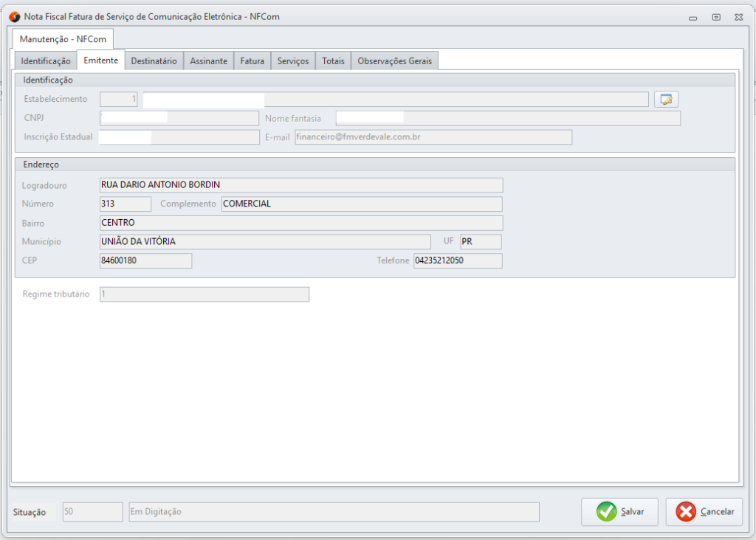Click the Estabelecimento lookup icon button
The height and width of the screenshot is (540, 756).
666,99
